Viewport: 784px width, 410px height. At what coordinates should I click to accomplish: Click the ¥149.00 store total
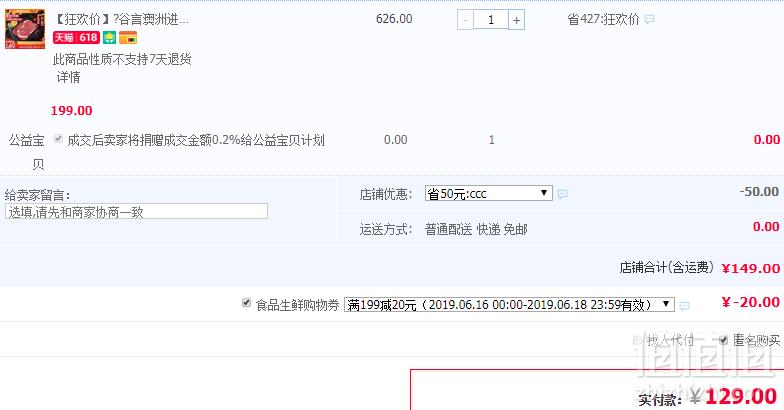(x=750, y=268)
